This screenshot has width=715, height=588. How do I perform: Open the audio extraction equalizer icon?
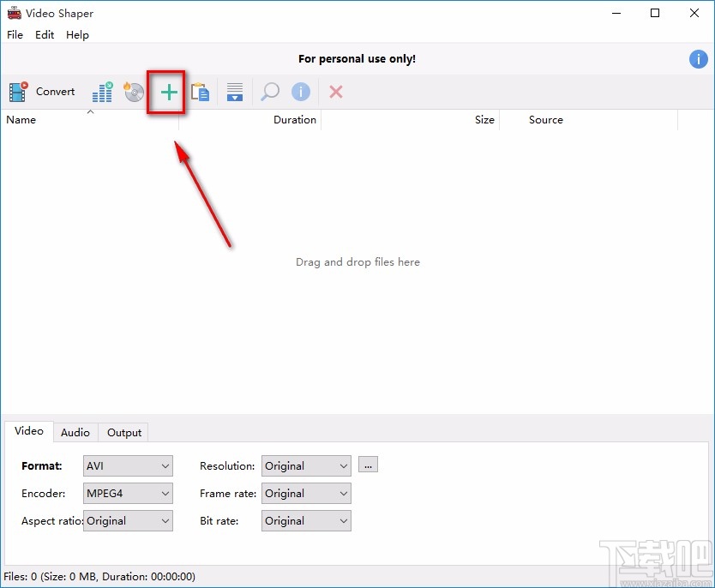[x=103, y=92]
